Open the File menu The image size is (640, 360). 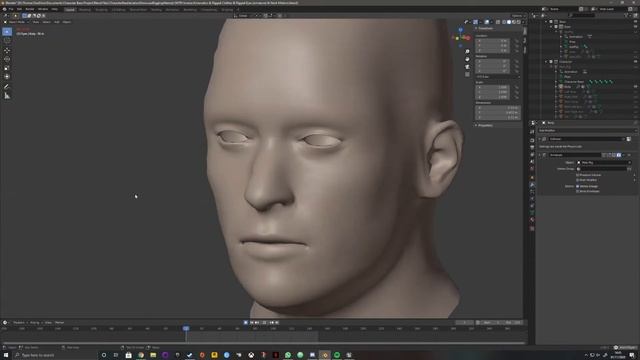[11, 9]
